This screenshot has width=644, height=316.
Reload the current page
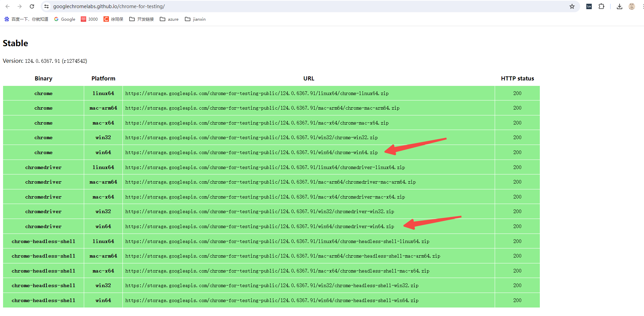32,6
